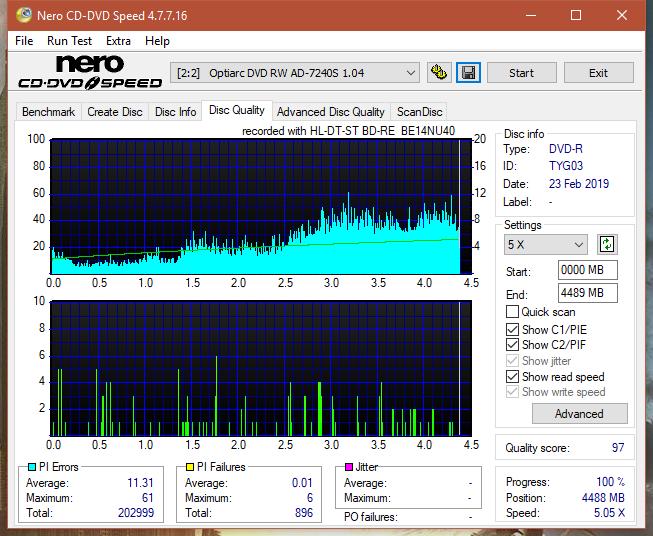Click the PO failures label
Viewport: 653px width, 536px height.
(371, 517)
